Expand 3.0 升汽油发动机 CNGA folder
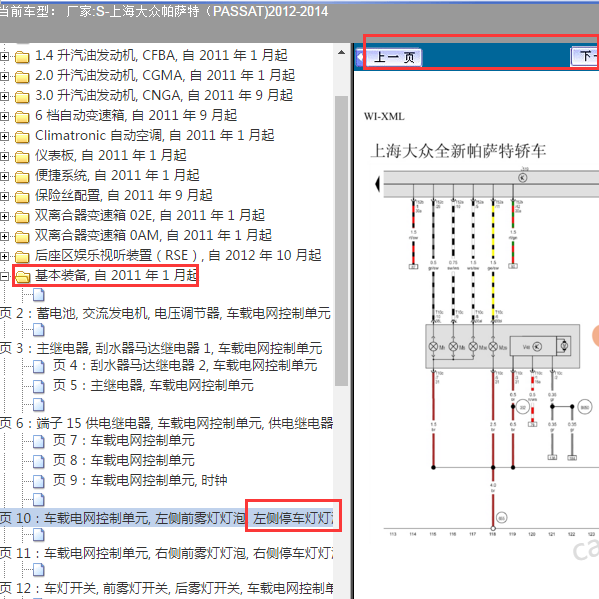The image size is (599, 599). [4, 96]
